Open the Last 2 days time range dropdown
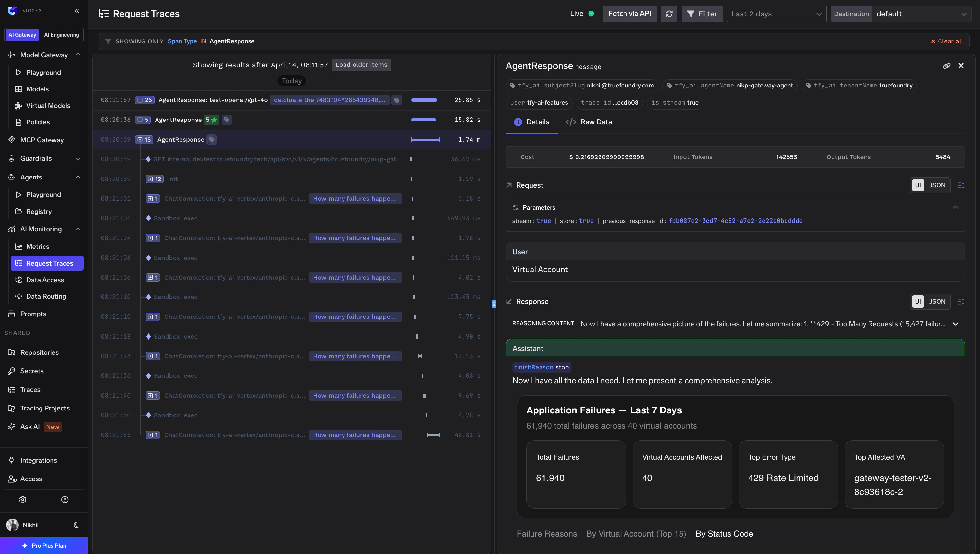Screen dimensions: 980x554 coord(776,13)
